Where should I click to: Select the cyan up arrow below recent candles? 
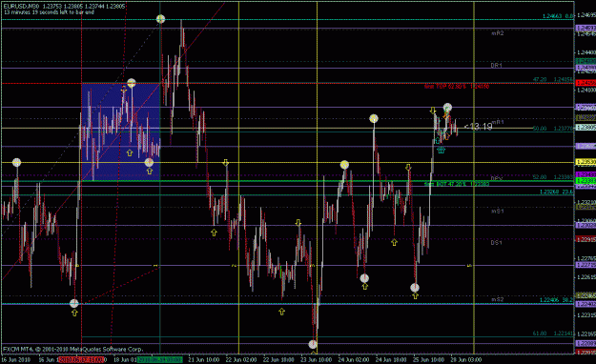tap(441, 151)
